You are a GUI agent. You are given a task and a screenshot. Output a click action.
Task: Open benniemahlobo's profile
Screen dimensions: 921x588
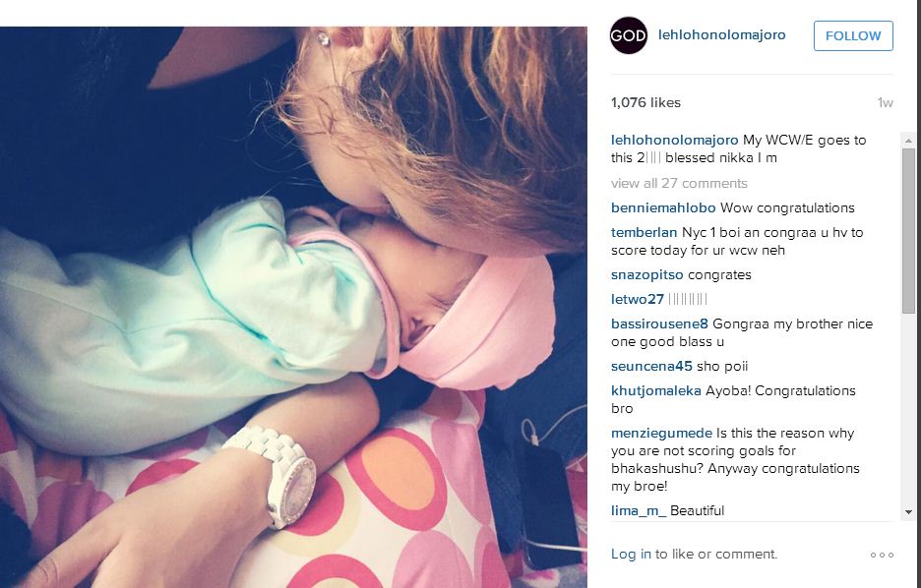coord(663,207)
